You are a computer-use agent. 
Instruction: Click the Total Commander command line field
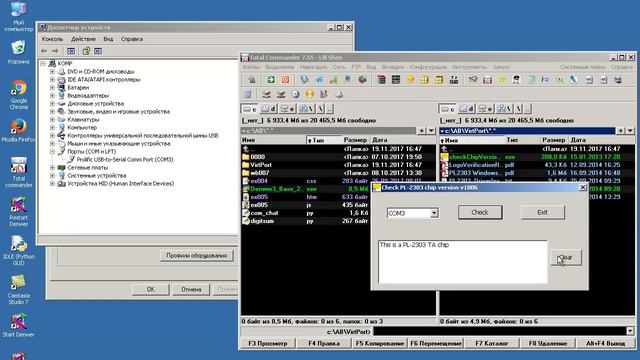click(500, 331)
